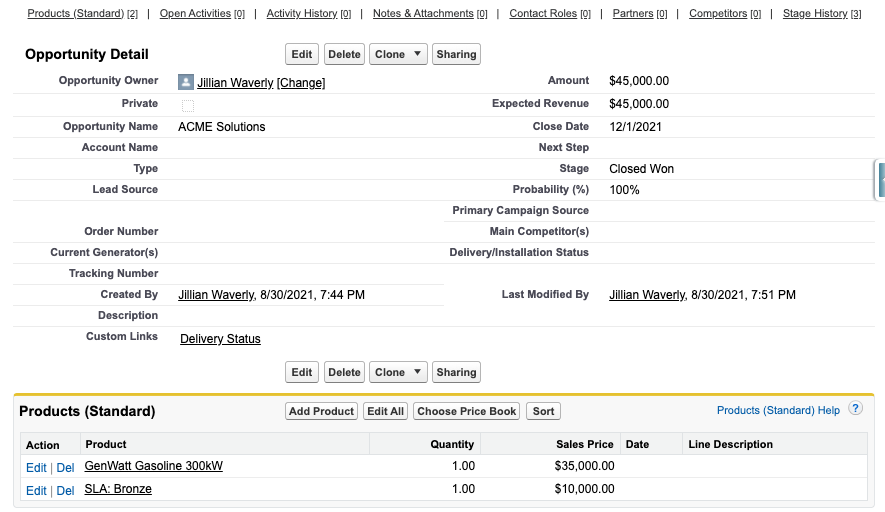Click the top Sharing button
Viewport: 885px width, 512px height.
[456, 54]
